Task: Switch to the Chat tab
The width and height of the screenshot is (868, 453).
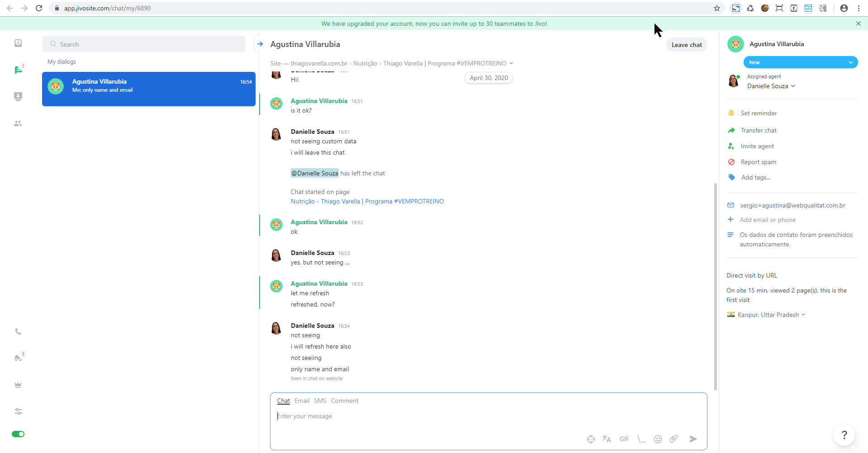Action: [x=284, y=401]
